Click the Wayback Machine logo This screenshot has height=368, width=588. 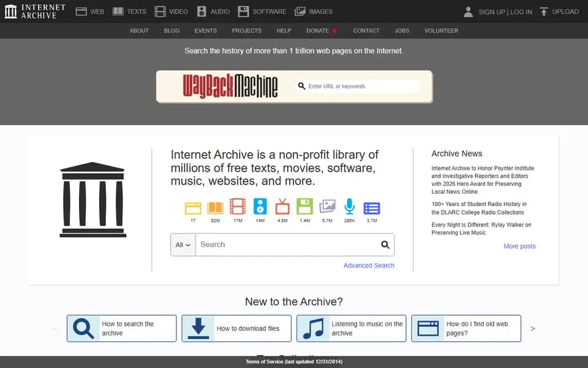[230, 86]
